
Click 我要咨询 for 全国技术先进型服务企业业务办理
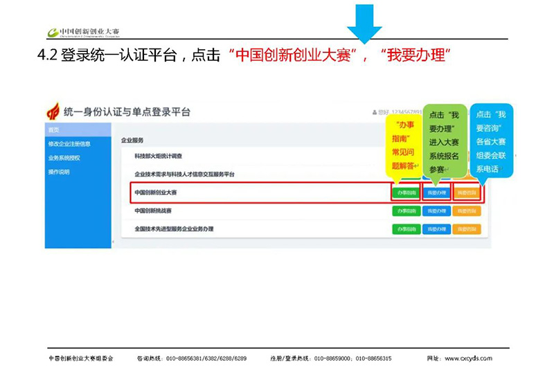tap(467, 229)
